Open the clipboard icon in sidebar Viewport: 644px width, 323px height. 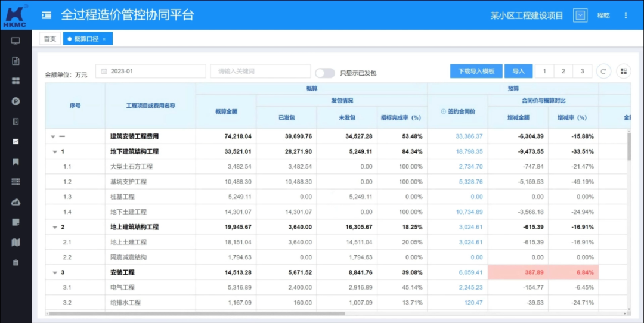coord(16,262)
